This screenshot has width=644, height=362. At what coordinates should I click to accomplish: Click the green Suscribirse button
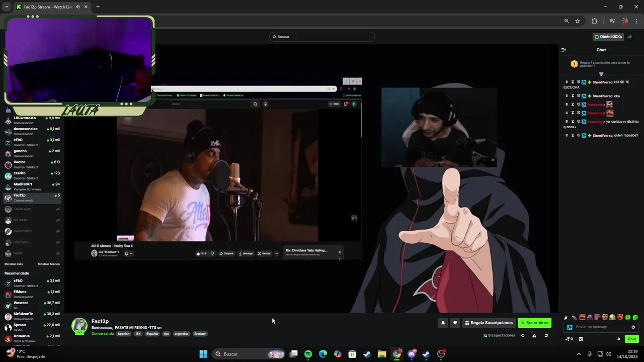534,323
